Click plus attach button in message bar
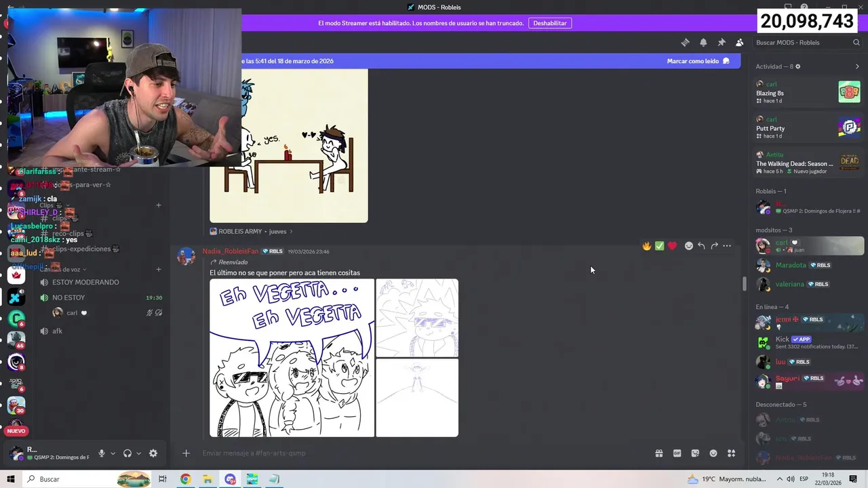 coord(186,453)
